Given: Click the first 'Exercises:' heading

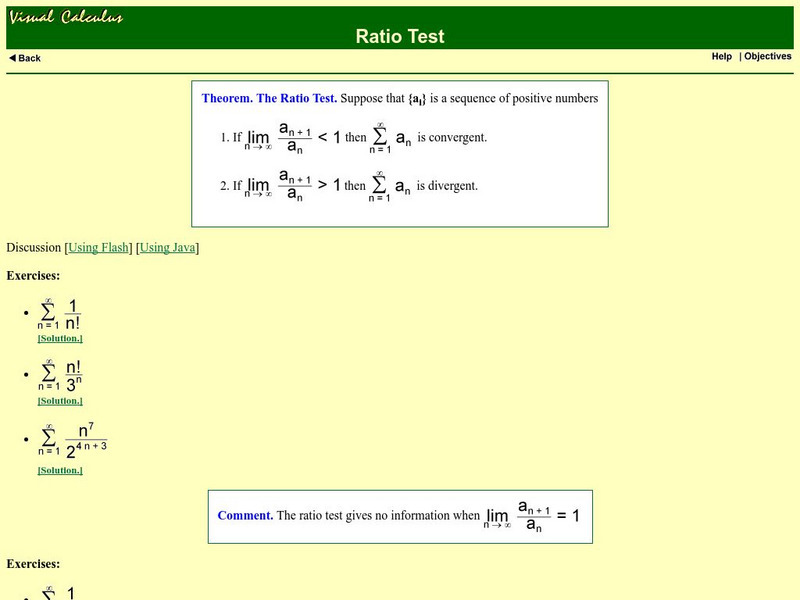Looking at the screenshot, I should 33,276.
